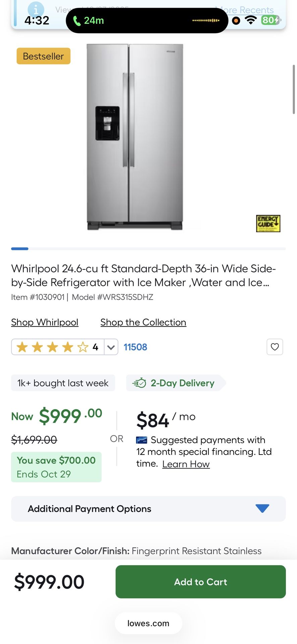Tap the five-star rating display

click(x=53, y=347)
